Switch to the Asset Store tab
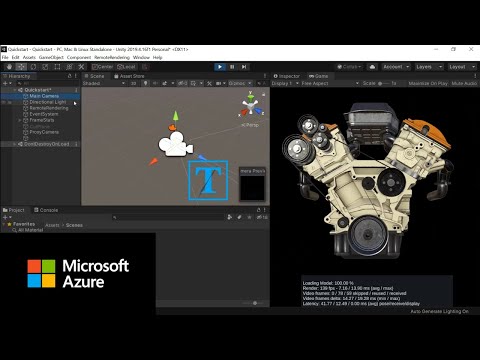This screenshot has width=480, height=360. 129,76
